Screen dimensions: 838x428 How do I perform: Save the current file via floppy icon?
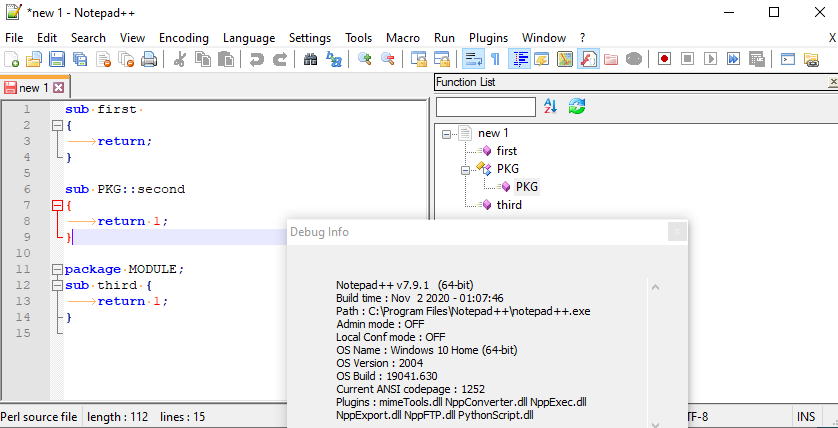click(x=57, y=59)
